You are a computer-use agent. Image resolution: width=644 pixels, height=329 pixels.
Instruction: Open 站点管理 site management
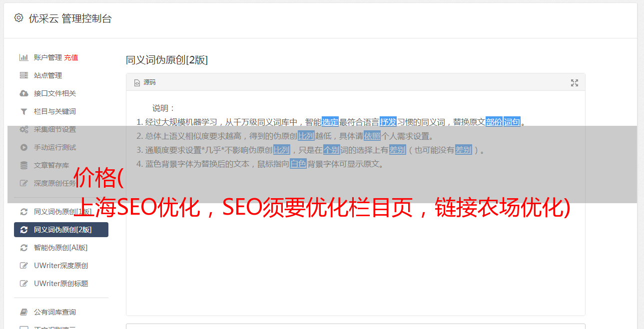48,75
